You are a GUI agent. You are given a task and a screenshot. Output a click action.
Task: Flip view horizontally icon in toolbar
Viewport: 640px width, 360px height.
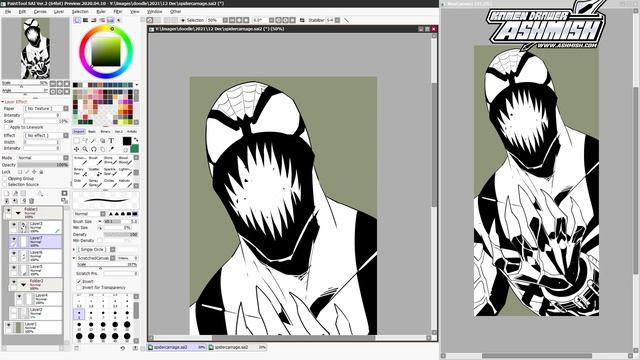pos(302,20)
